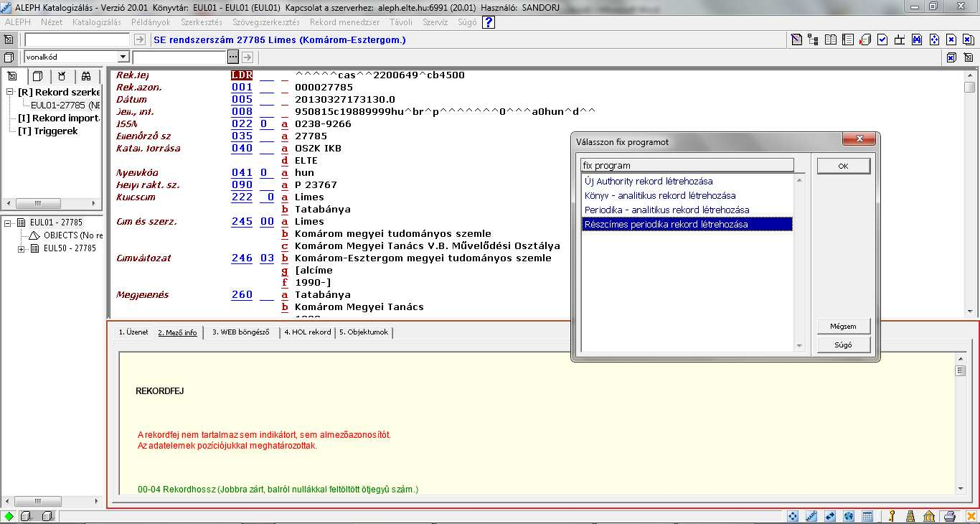
Task: Open the Katalogizálás menu
Action: click(97, 22)
